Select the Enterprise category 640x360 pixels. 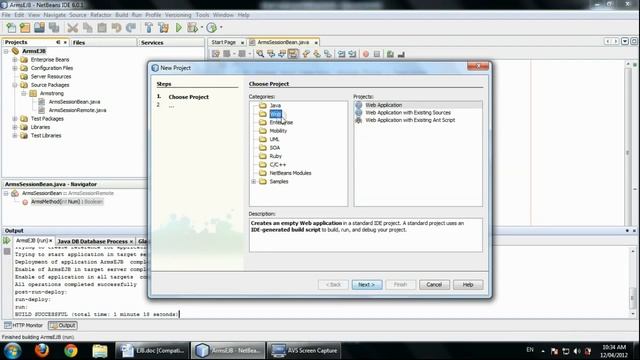[281, 122]
